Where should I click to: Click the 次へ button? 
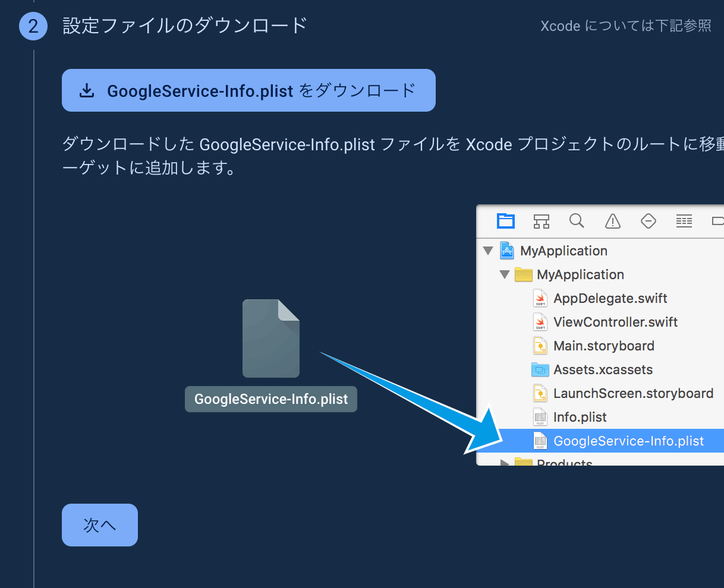click(x=100, y=525)
